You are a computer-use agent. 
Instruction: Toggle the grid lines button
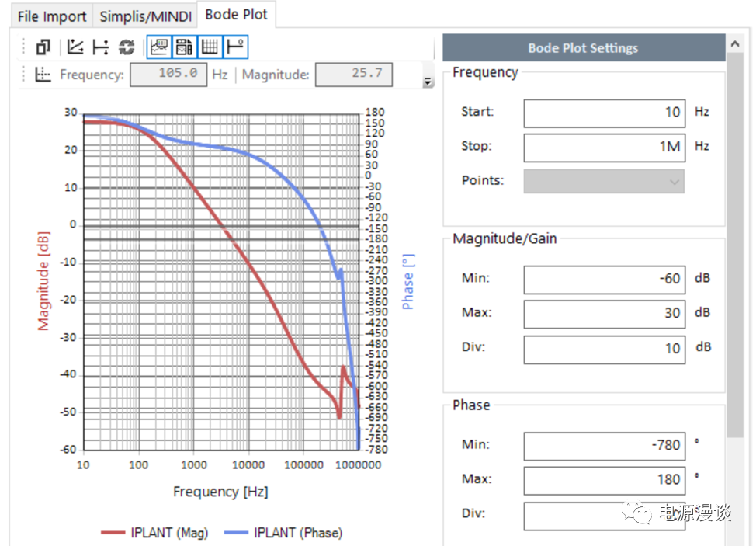pos(210,47)
